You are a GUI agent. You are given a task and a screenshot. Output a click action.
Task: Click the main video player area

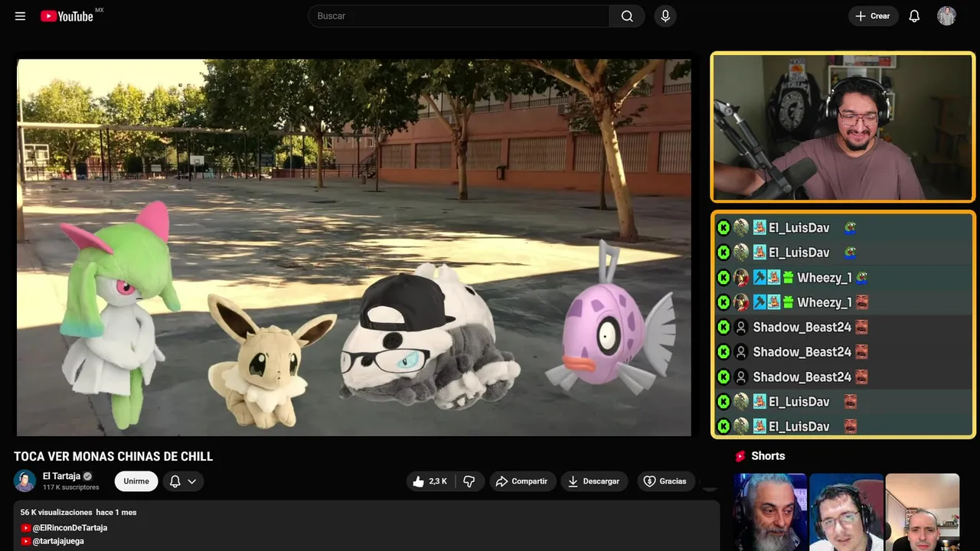click(354, 247)
